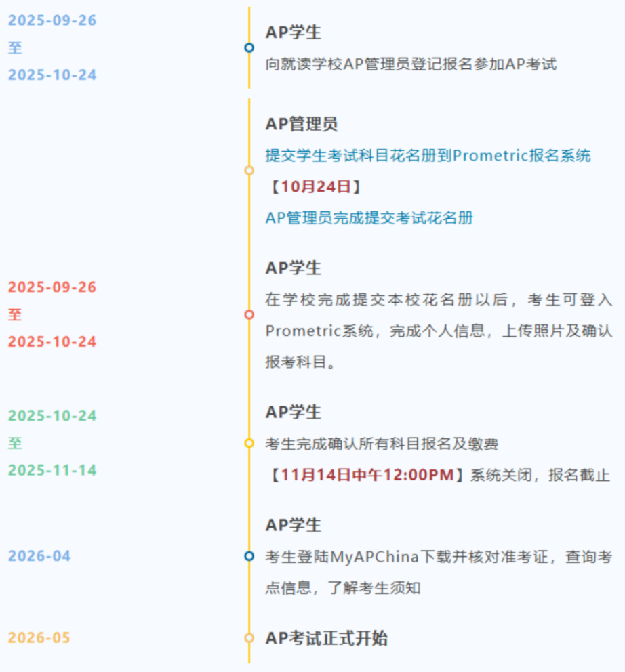Click the AP考试正式开始 heading
This screenshot has width=625, height=672.
tap(326, 638)
